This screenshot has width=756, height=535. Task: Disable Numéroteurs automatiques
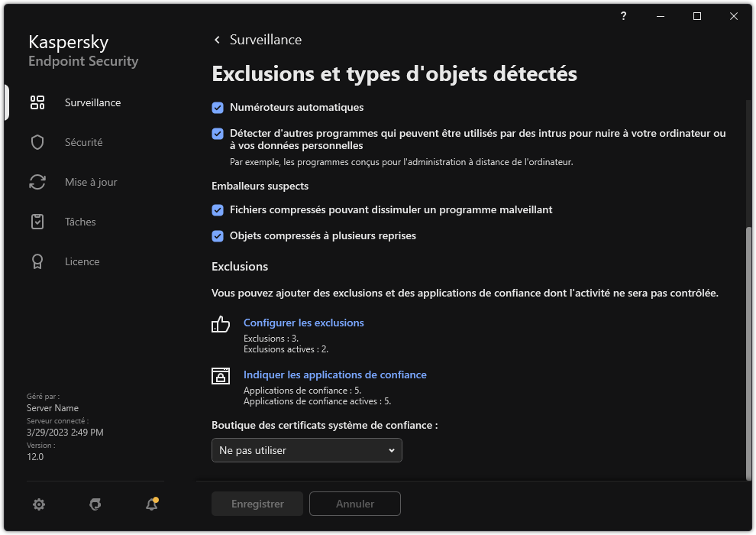(217, 108)
